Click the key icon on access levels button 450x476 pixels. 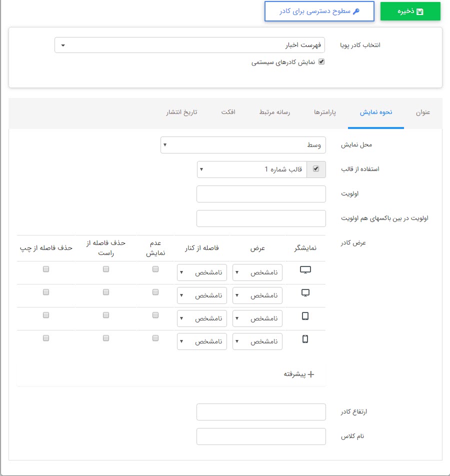click(x=356, y=11)
